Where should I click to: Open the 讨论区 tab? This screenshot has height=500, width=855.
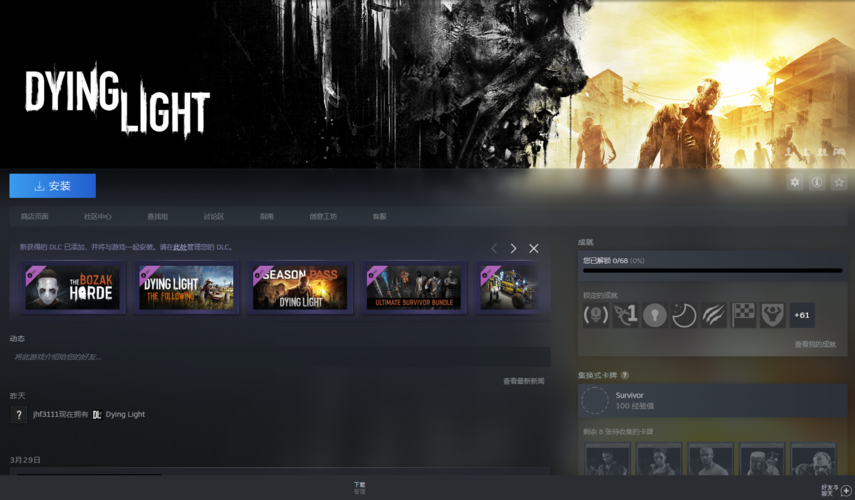(x=214, y=216)
